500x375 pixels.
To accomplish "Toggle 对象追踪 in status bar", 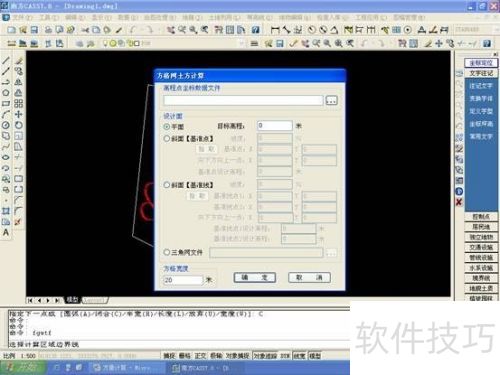I will click(265, 356).
